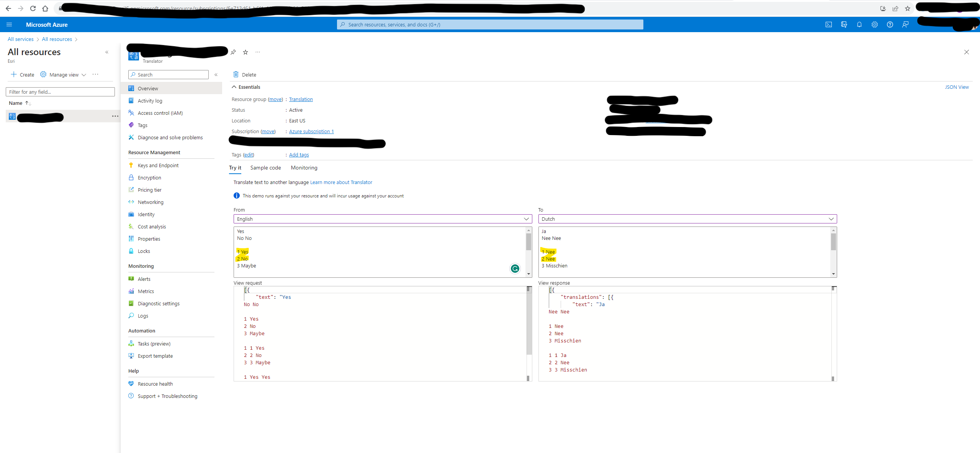Open Diagnose and solve problems
Viewport: 980px width, 453px height.
coord(170,137)
